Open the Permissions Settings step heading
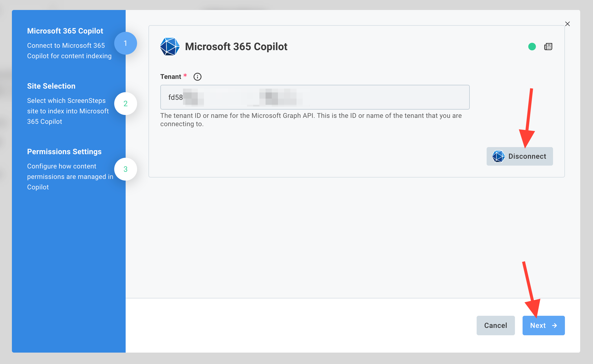This screenshot has width=593, height=364. (x=64, y=151)
